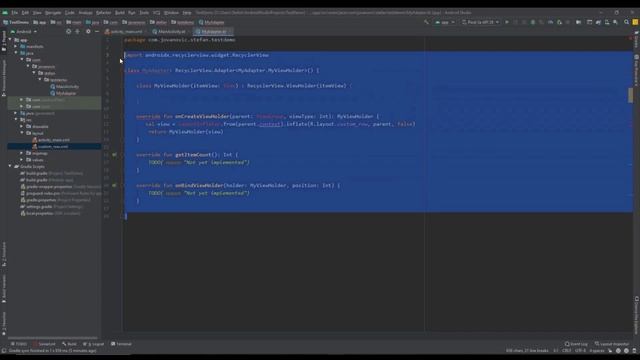
Task: Collapse the res folder arrow
Action: (16, 120)
